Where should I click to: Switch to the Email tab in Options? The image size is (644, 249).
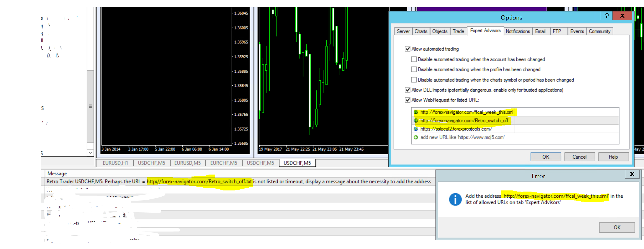point(540,31)
